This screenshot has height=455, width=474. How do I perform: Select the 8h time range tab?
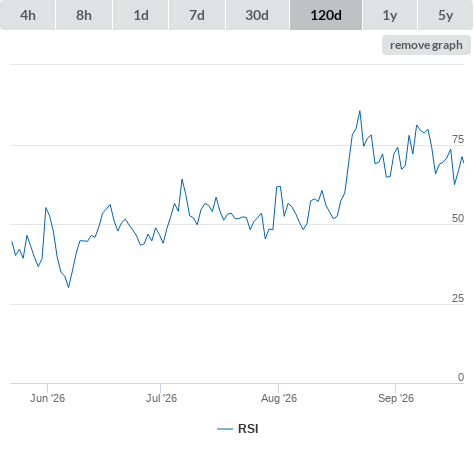[84, 15]
